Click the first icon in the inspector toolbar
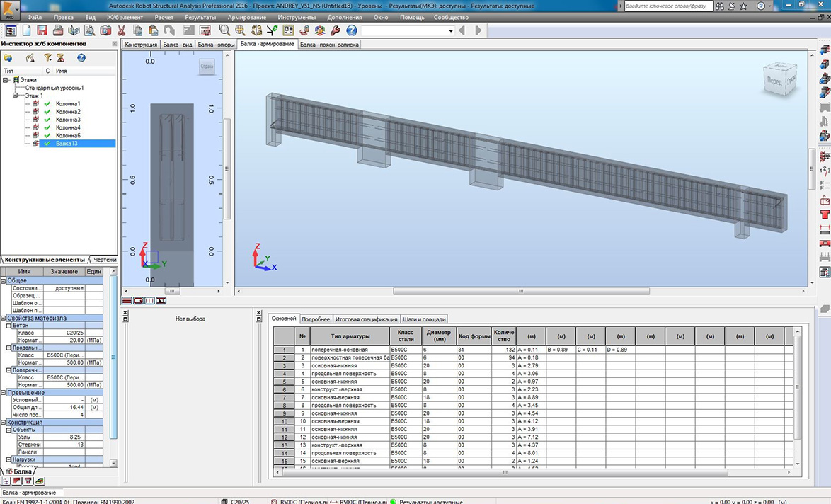 click(8, 58)
